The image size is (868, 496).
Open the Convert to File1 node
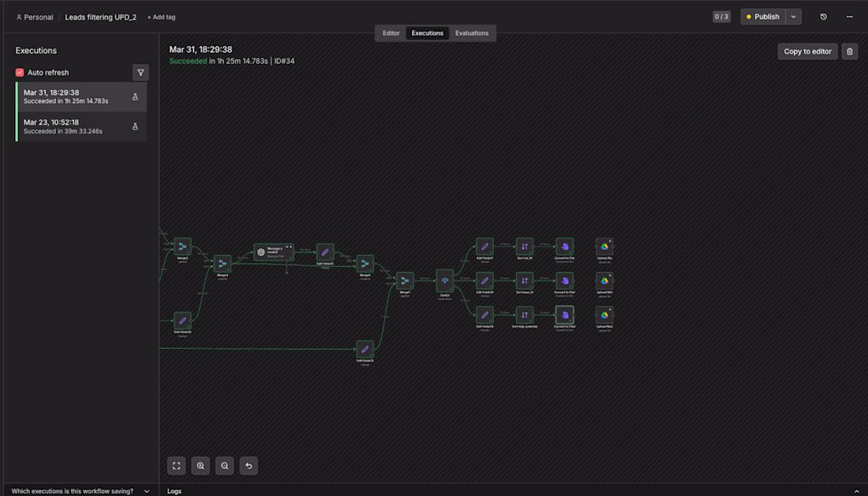[x=565, y=280]
